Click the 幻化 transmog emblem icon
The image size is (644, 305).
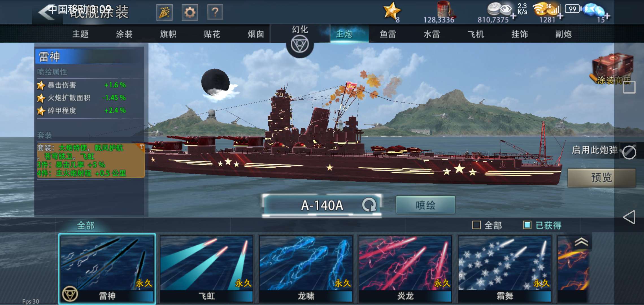(300, 45)
